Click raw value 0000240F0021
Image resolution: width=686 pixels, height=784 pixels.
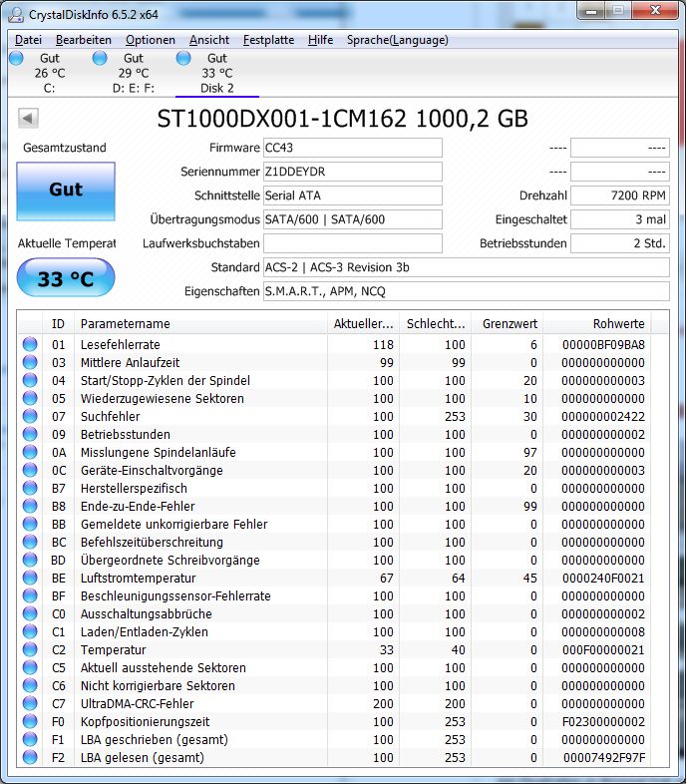pos(603,578)
